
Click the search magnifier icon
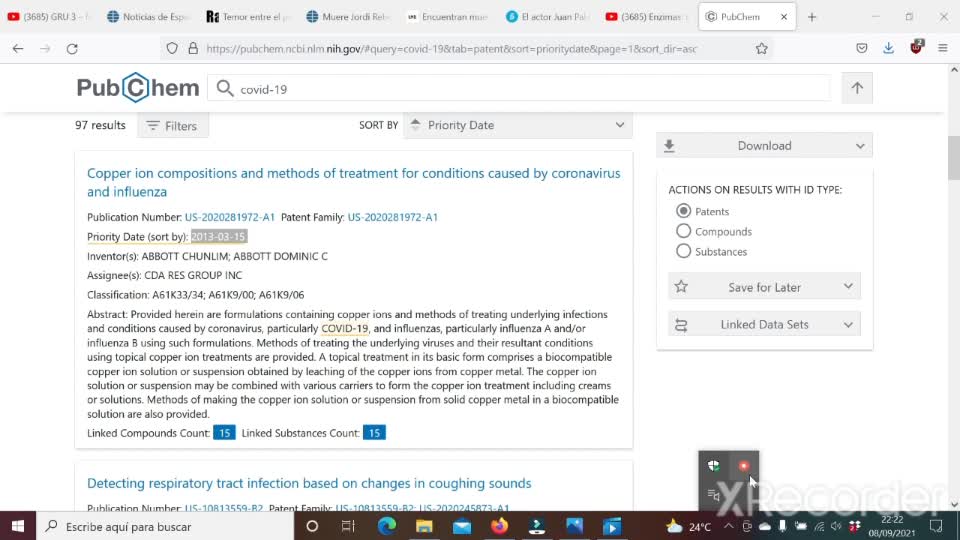225,89
